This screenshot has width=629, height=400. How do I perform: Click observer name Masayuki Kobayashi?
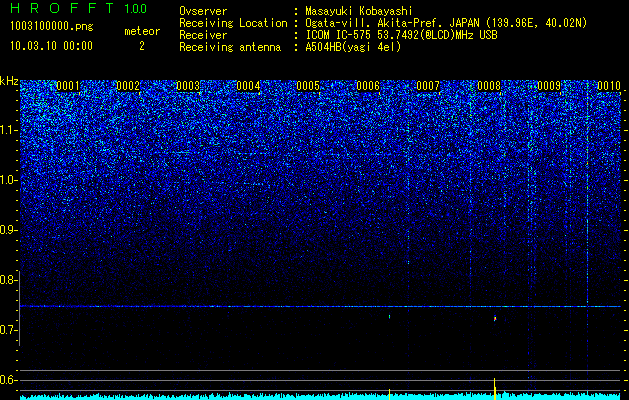(359, 11)
